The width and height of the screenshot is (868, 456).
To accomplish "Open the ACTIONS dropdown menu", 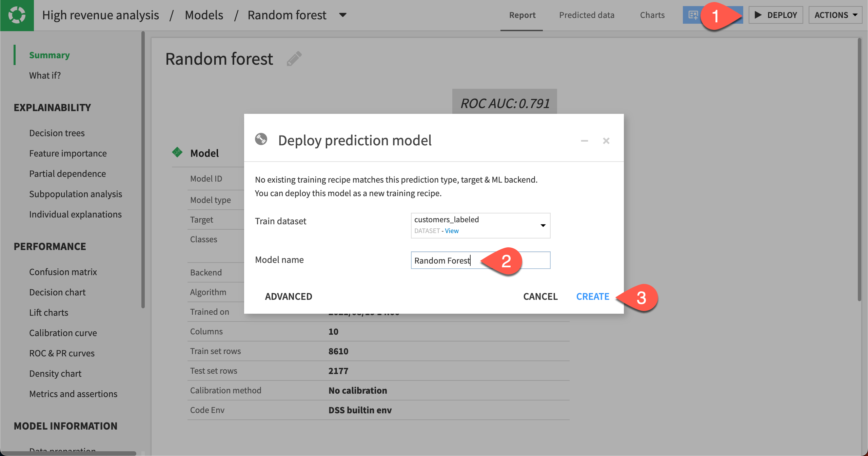I will click(x=835, y=15).
